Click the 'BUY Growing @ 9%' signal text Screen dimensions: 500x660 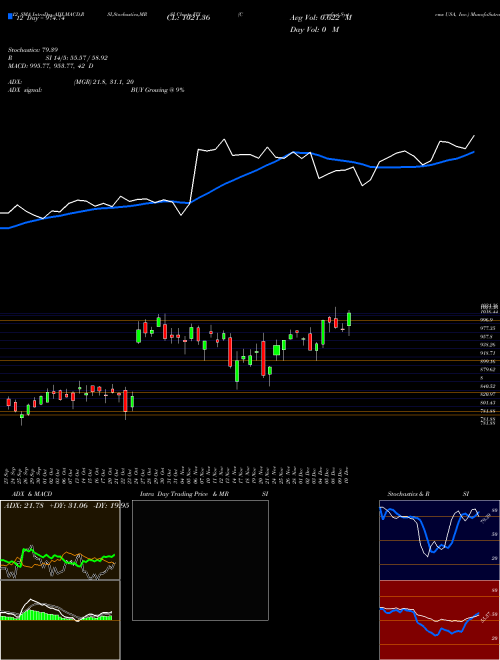coord(157,90)
